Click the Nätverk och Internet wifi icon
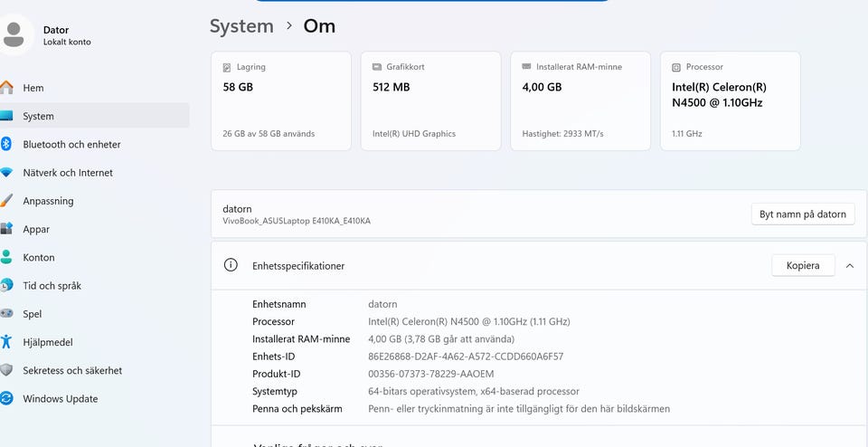The width and height of the screenshot is (868, 447). coord(6,173)
